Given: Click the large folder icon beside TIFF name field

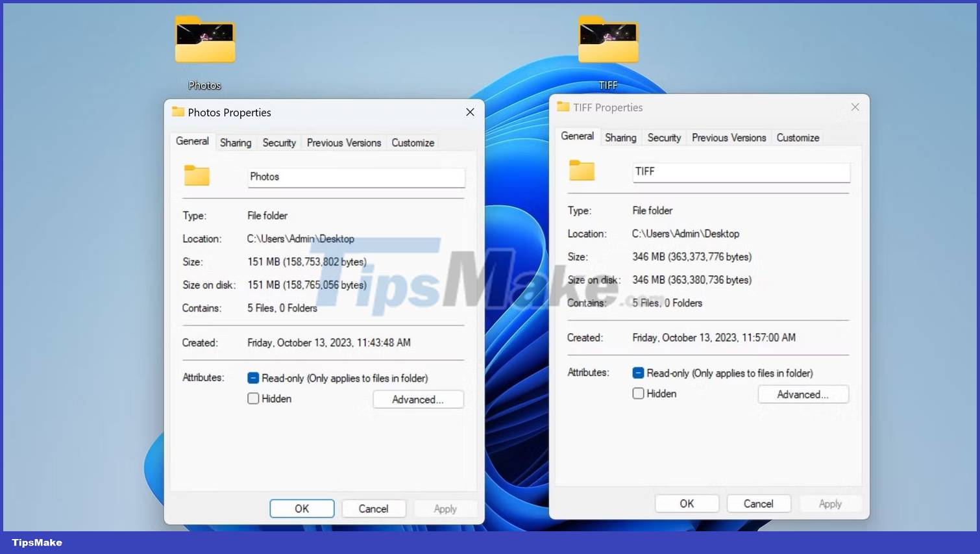Looking at the screenshot, I should [x=582, y=170].
